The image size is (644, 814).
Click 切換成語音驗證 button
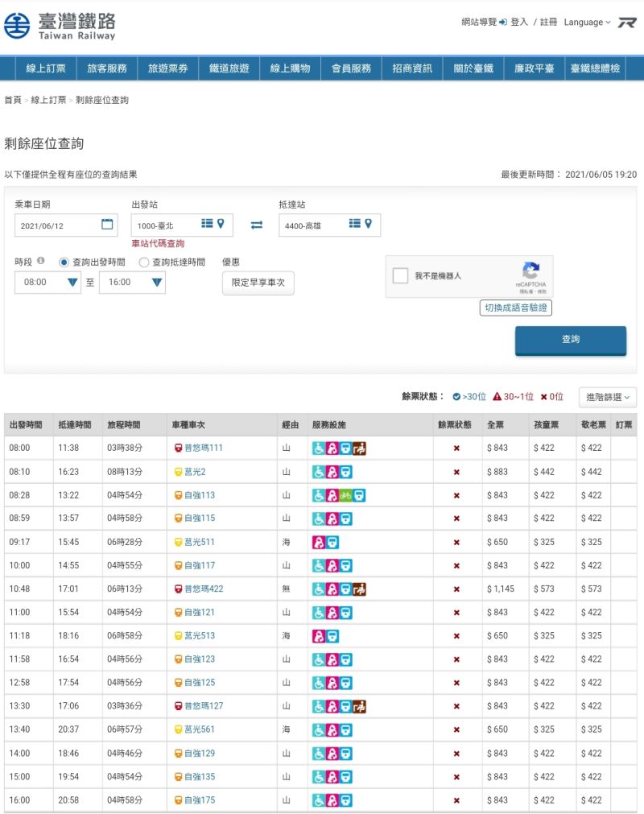(516, 308)
